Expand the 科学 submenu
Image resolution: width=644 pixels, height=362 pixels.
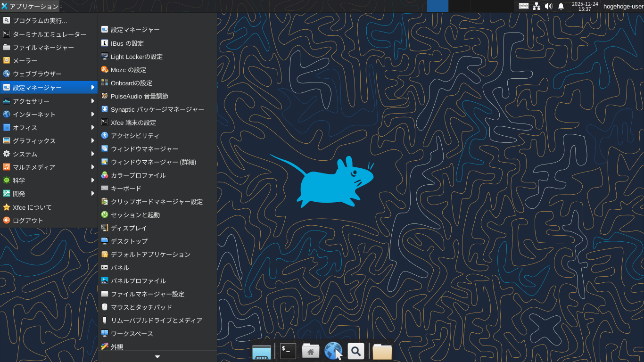click(x=49, y=181)
